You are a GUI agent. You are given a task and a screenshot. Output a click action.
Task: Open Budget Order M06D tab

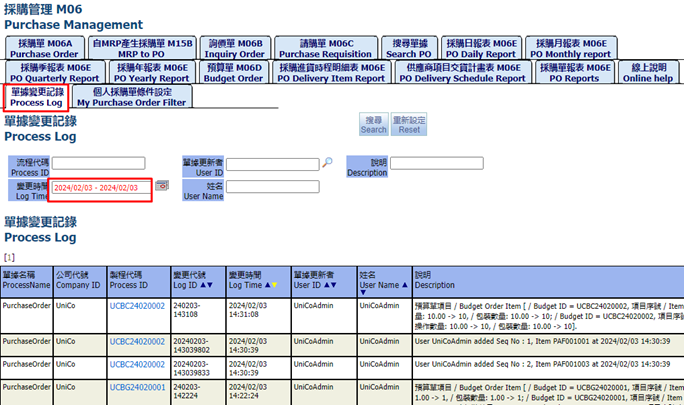(x=233, y=72)
